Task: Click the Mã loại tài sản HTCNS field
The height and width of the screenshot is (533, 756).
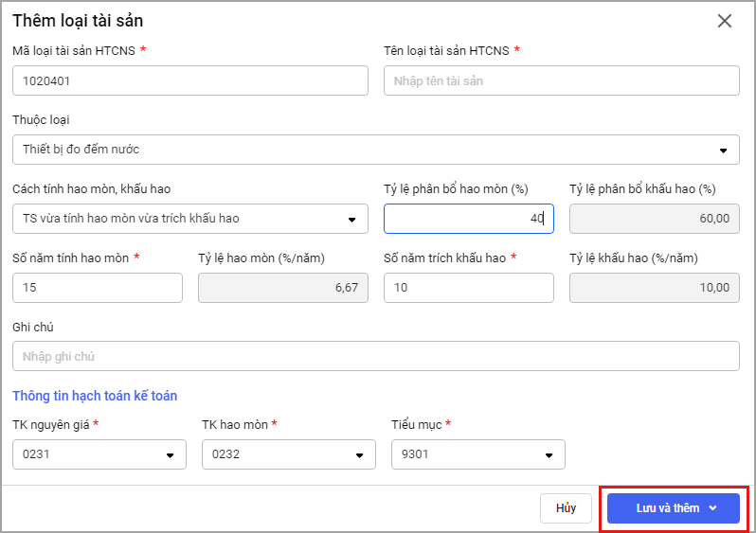Action: pyautogui.click(x=189, y=80)
